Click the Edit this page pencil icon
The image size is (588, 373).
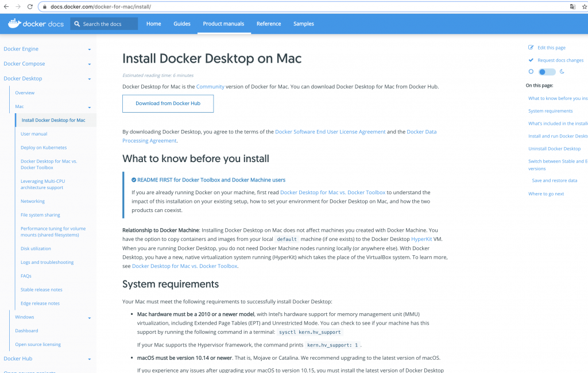(x=531, y=47)
